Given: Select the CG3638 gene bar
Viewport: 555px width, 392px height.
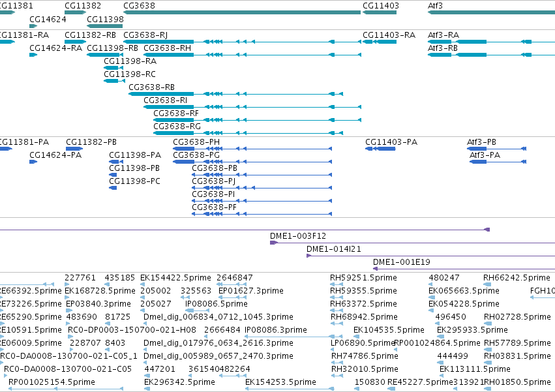Looking at the screenshot, I should click(242, 12).
